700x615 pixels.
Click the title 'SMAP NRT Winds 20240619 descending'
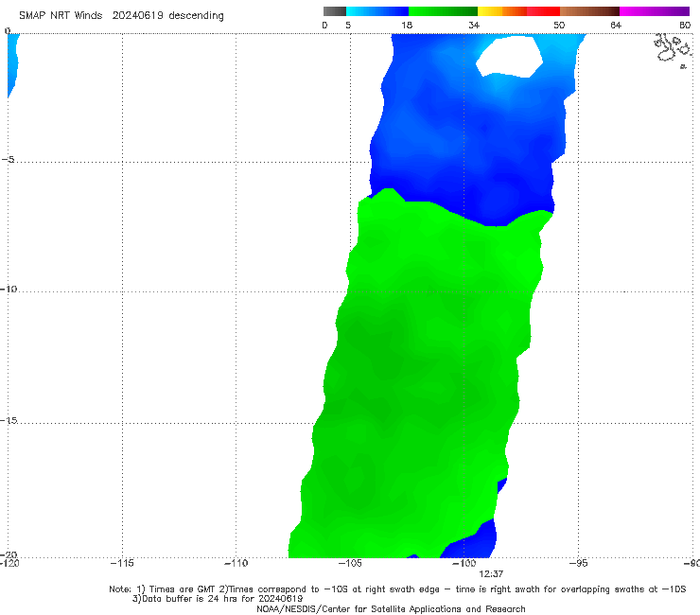[121, 16]
